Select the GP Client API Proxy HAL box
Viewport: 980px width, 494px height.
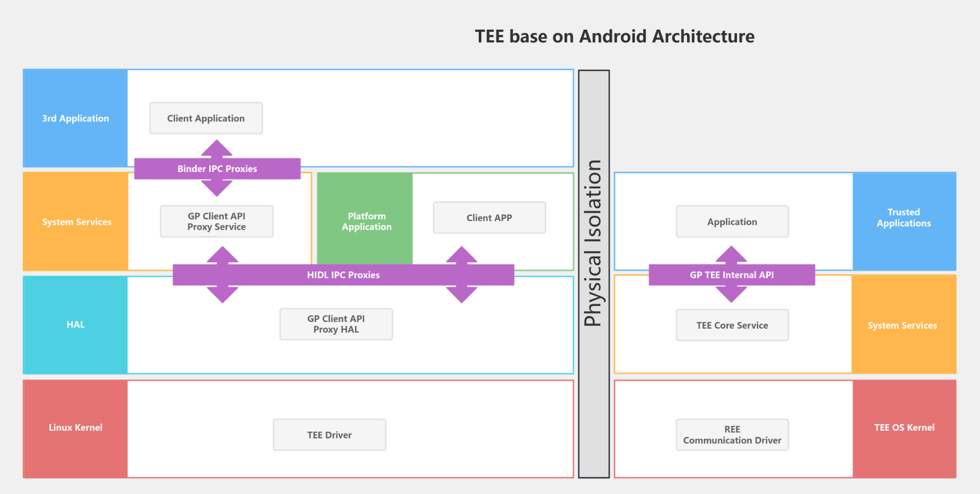[x=335, y=324]
